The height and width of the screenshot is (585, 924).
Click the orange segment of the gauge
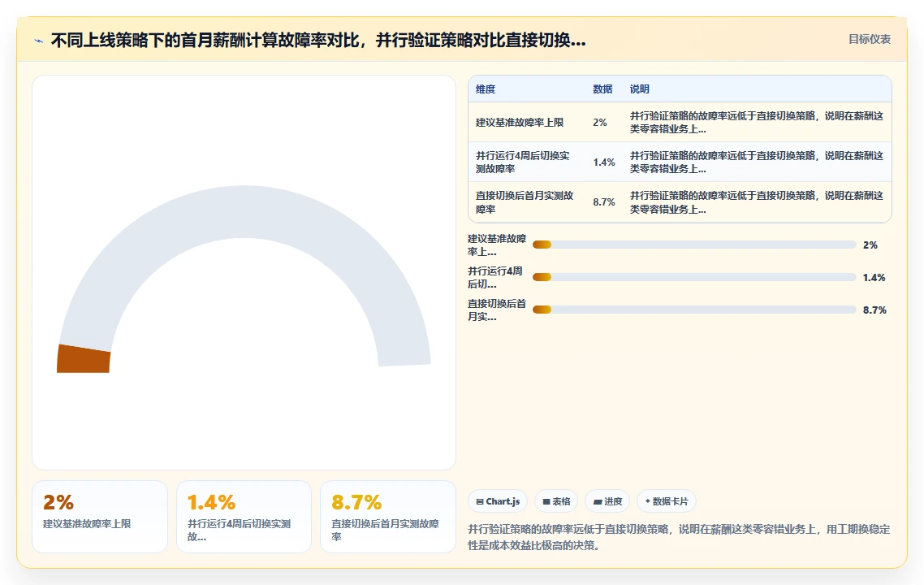[84, 359]
